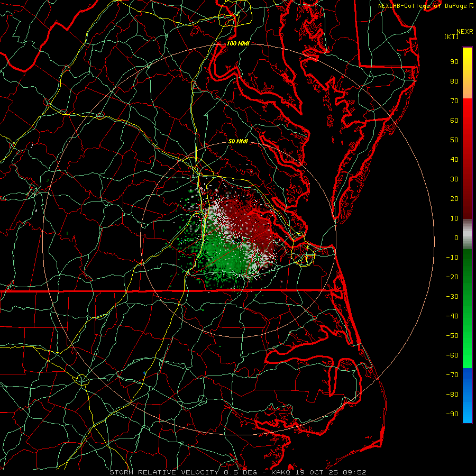The image size is (476, 476).
Task: Select the [KT] units label
Action: pos(452,36)
